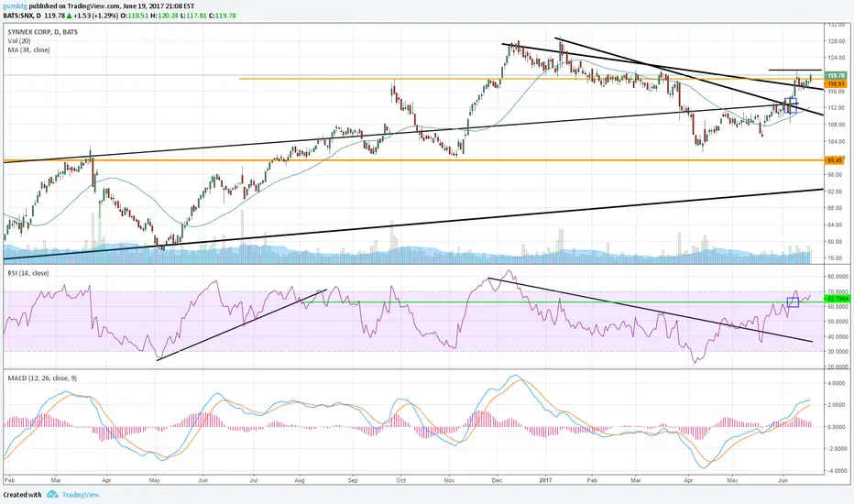This screenshot has width=854, height=504.
Task: Click the 'Nov' label on the time axis
Action: pyautogui.click(x=449, y=480)
